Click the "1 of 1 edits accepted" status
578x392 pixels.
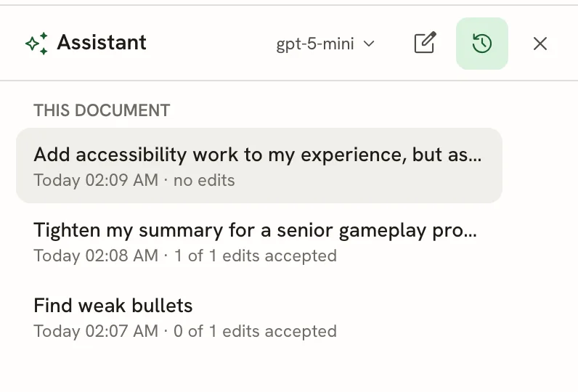[255, 256]
